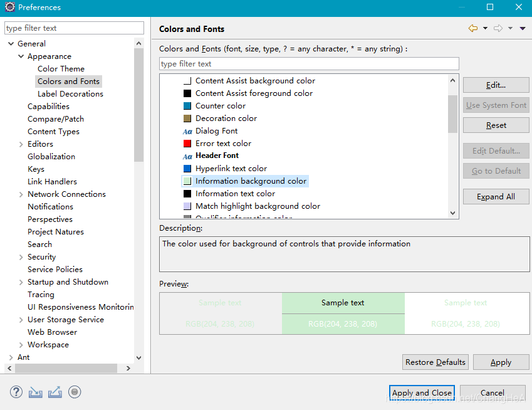Image resolution: width=532 pixels, height=410 pixels.
Task: Click the forward navigation arrow icon
Action: [x=498, y=28]
